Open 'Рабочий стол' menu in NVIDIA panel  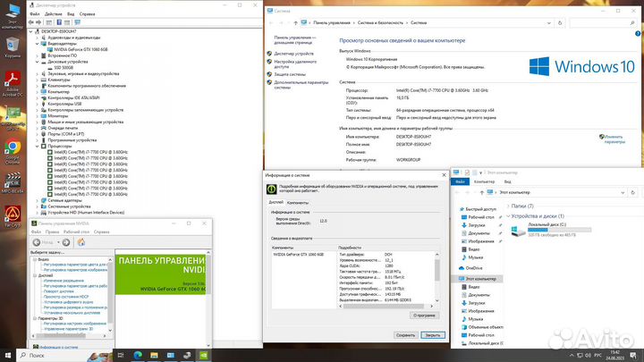(x=76, y=232)
